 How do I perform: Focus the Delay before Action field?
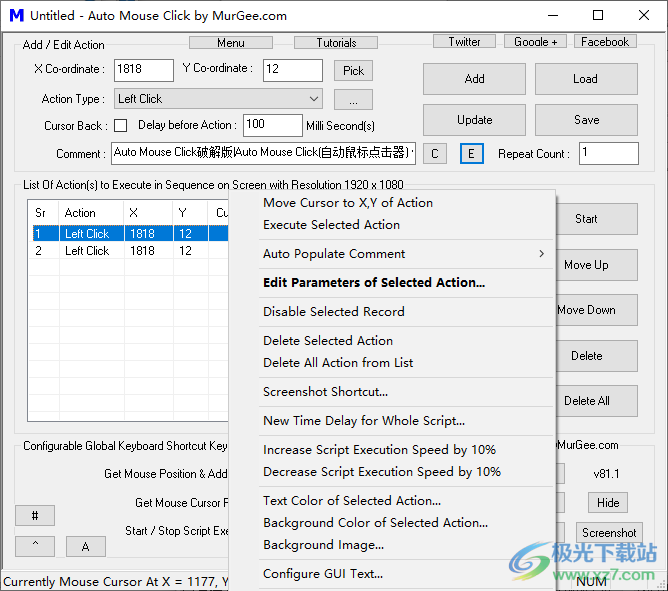pyautogui.click(x=273, y=125)
